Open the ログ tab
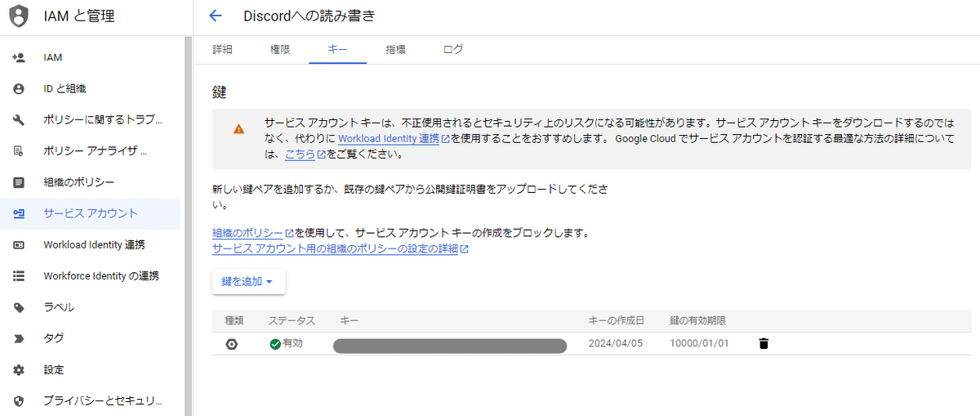The height and width of the screenshot is (416, 980). pyautogui.click(x=453, y=49)
